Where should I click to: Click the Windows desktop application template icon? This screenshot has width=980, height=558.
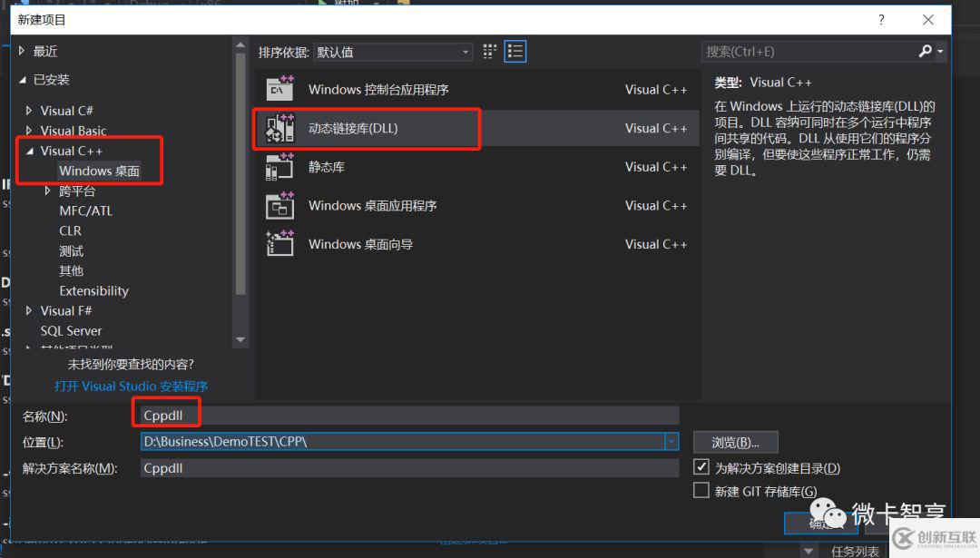click(279, 206)
